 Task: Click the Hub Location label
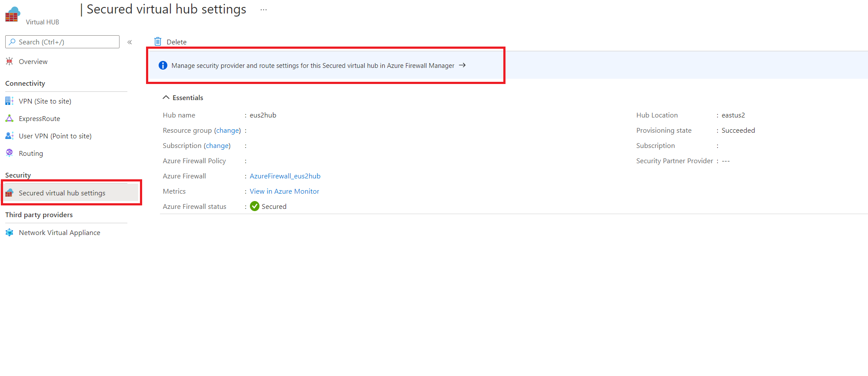(657, 115)
